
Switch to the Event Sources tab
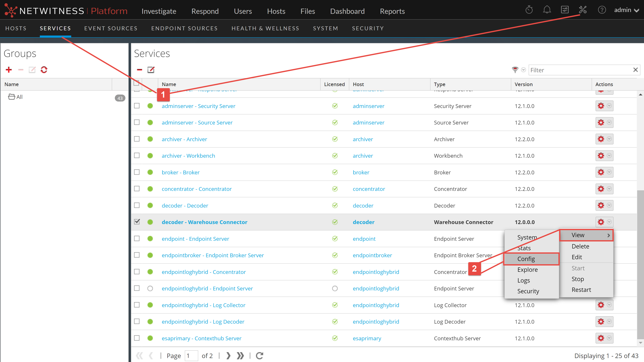111,28
